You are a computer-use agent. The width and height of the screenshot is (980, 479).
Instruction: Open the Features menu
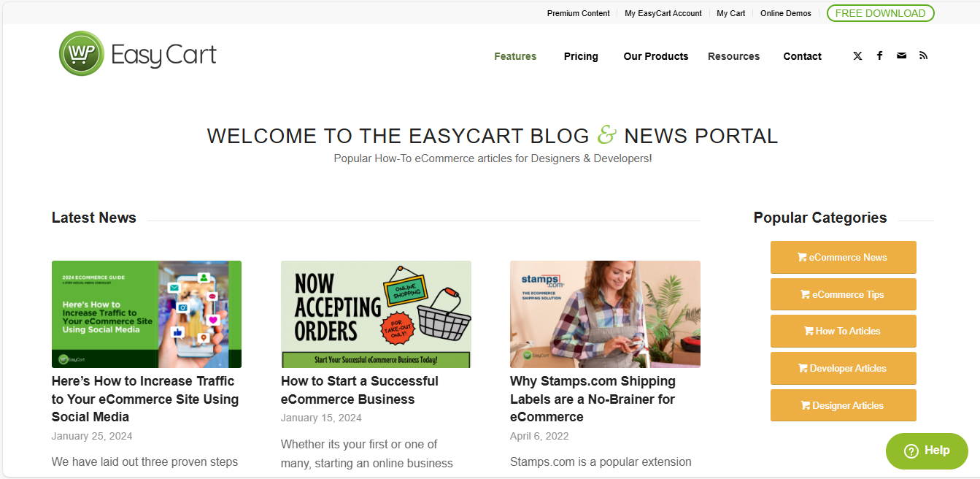click(x=515, y=56)
